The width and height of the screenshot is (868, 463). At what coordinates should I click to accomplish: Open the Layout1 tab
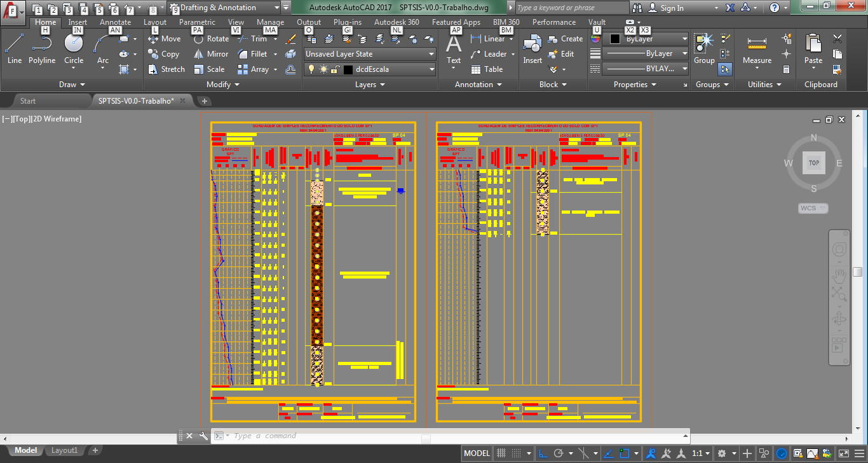[64, 450]
